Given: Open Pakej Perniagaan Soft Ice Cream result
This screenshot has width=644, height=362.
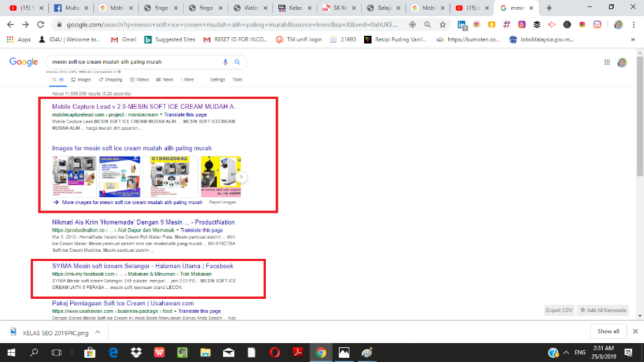Looking at the screenshot, I should pyautogui.click(x=123, y=303).
